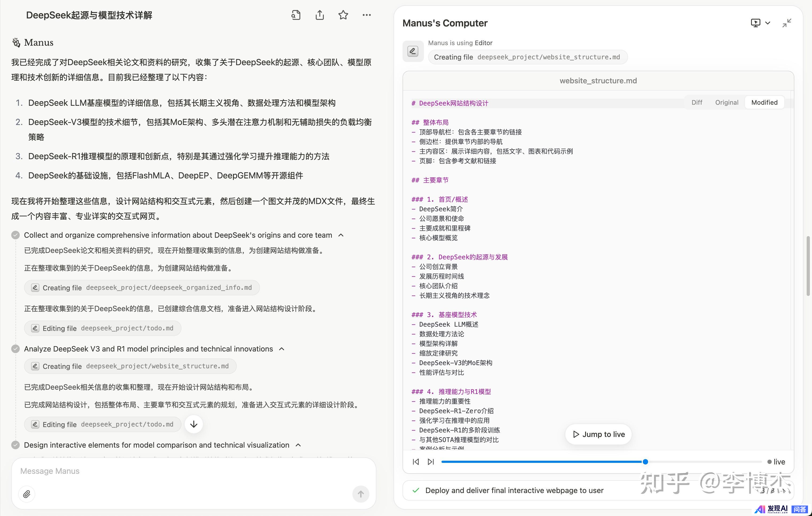Open 'Creating file deepseek_organized_info.md' chip
Image resolution: width=812 pixels, height=516 pixels.
click(142, 288)
